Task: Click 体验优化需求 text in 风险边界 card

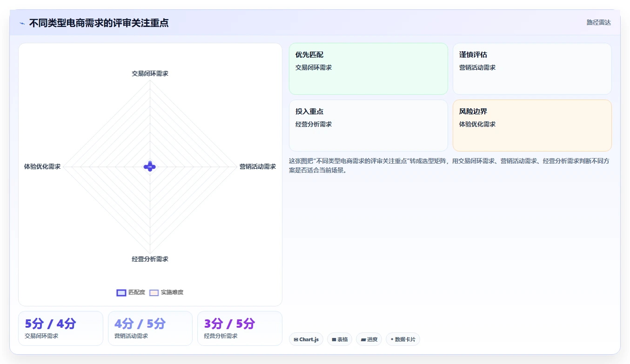Action: pyautogui.click(x=477, y=124)
